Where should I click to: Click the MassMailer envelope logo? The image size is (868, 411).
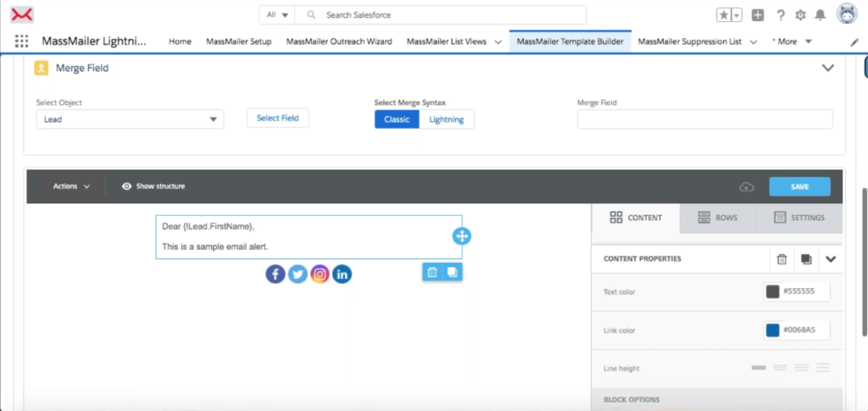[22, 15]
